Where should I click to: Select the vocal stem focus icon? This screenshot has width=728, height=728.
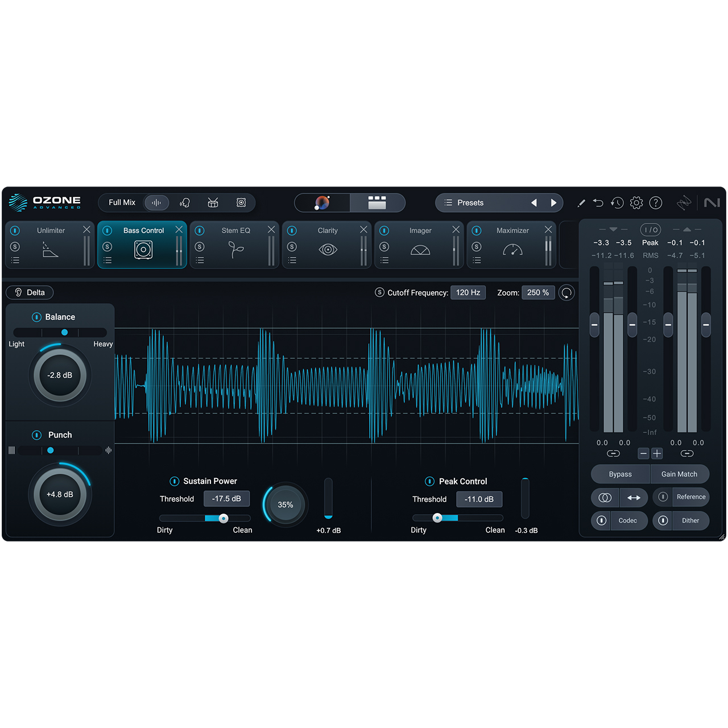point(185,202)
